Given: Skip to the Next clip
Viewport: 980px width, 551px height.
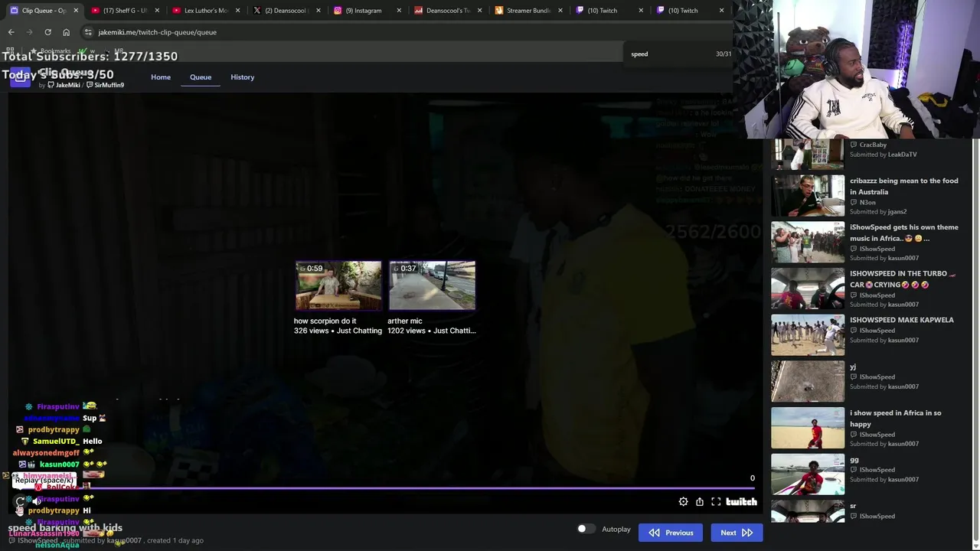Looking at the screenshot, I should pos(737,533).
